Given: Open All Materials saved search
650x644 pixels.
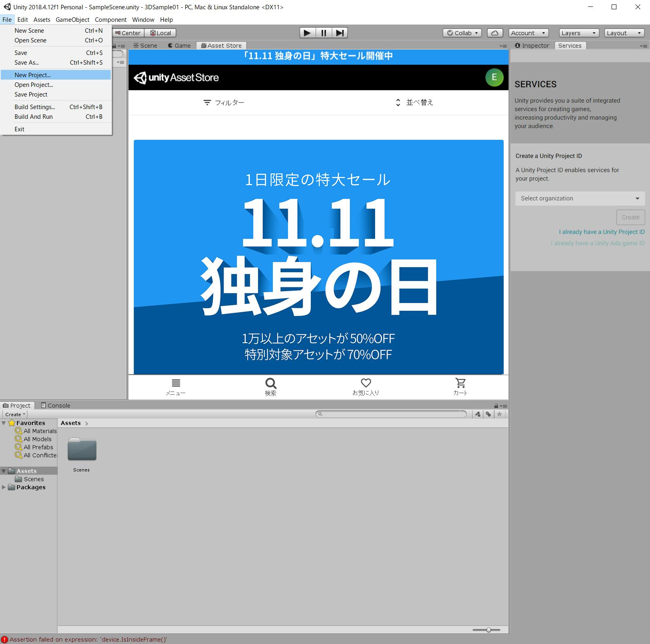Looking at the screenshot, I should [36, 431].
